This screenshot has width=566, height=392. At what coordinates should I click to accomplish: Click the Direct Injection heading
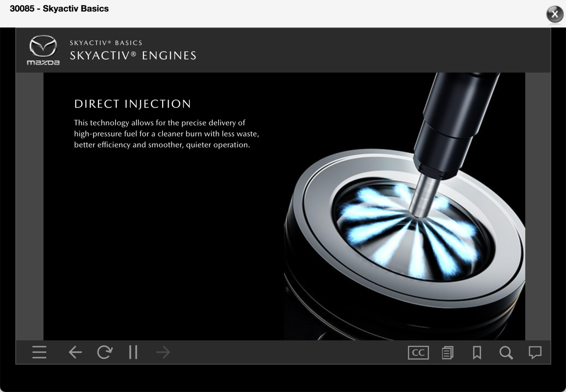point(132,104)
